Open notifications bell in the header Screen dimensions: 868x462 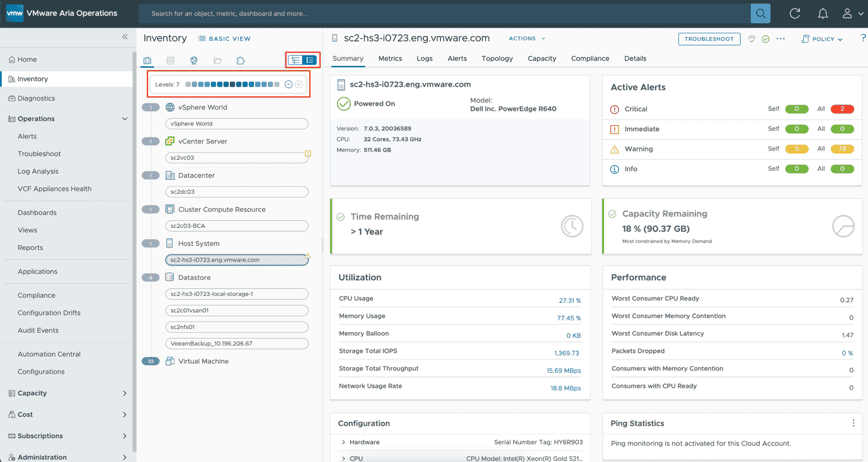point(823,13)
